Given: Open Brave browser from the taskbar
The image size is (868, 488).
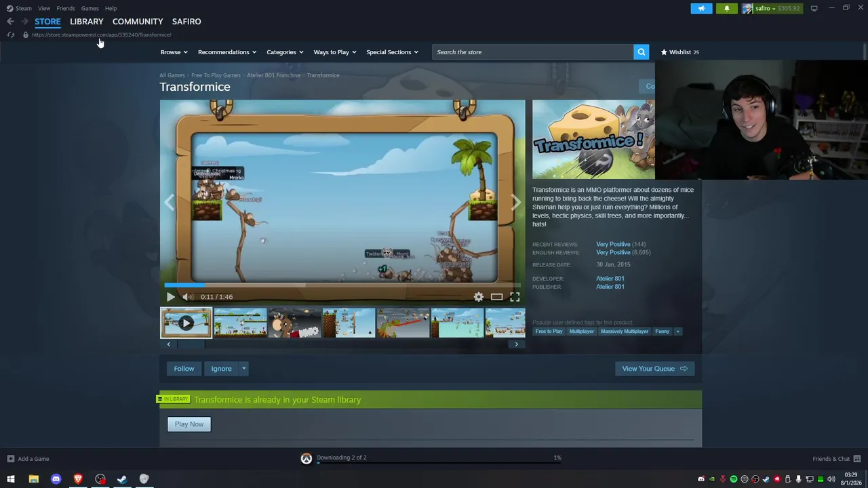Looking at the screenshot, I should click(78, 479).
